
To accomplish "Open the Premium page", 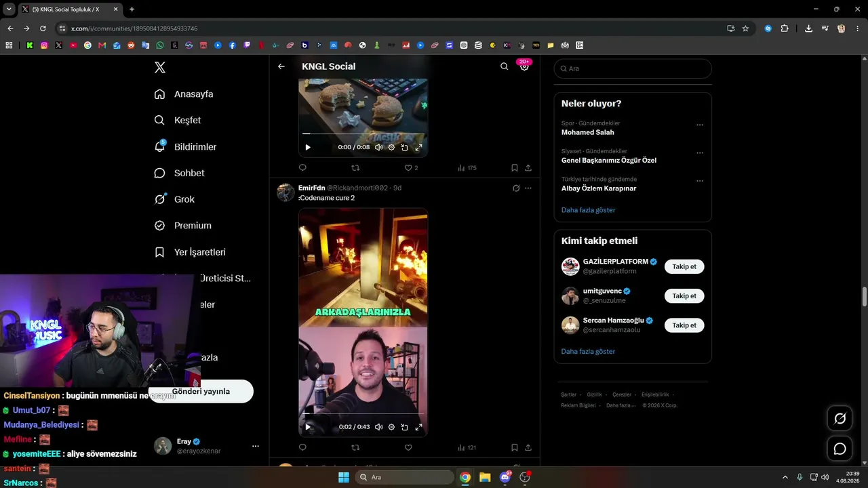I will pyautogui.click(x=183, y=226).
